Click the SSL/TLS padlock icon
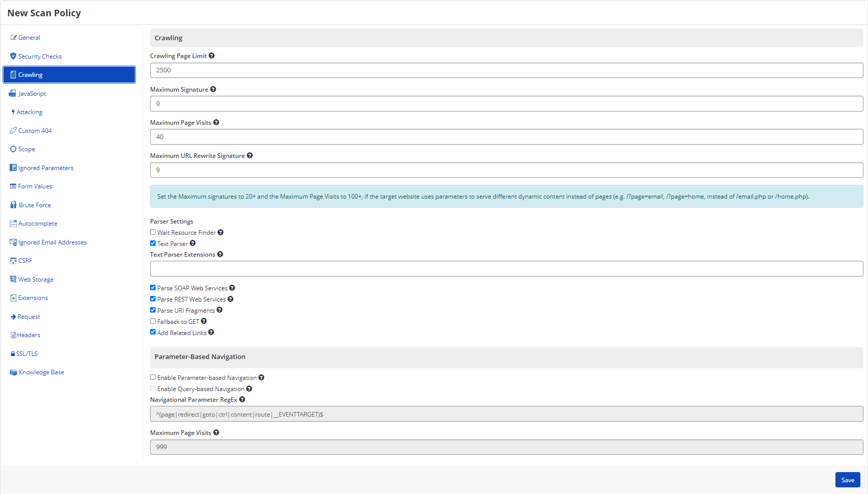Image resolution: width=868 pixels, height=494 pixels. point(13,353)
